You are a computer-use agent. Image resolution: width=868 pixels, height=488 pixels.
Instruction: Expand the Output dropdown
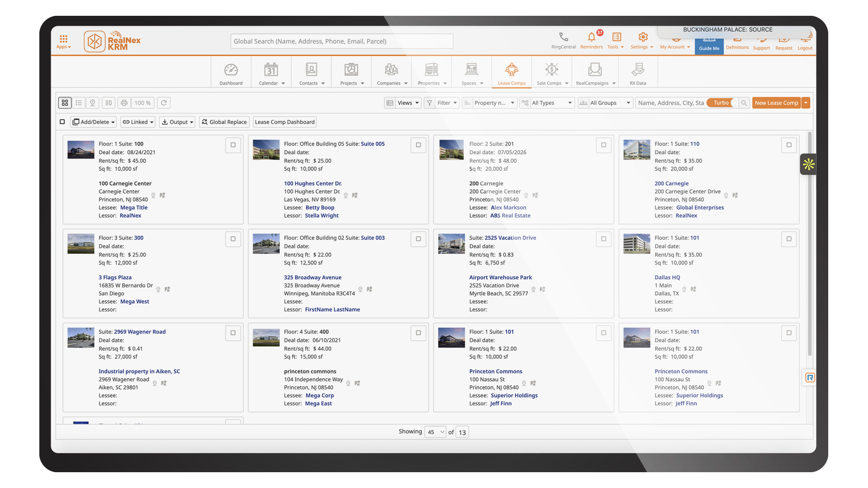point(177,122)
